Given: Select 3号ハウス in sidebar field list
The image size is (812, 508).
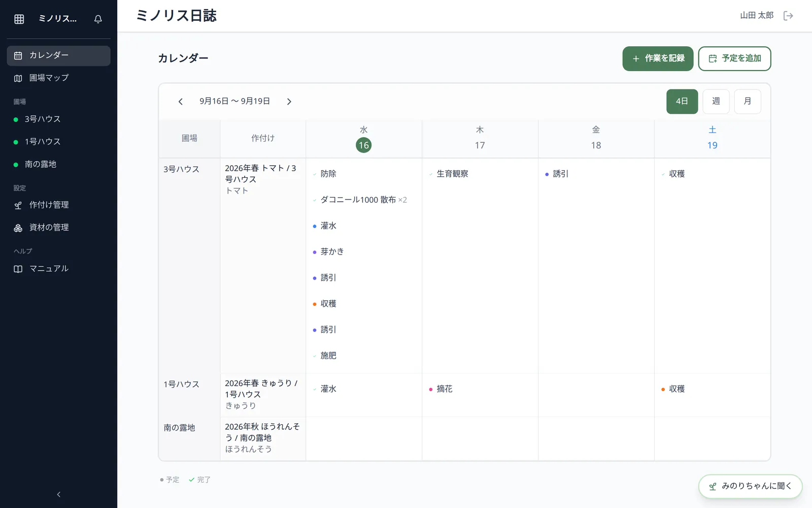Looking at the screenshot, I should (x=58, y=119).
